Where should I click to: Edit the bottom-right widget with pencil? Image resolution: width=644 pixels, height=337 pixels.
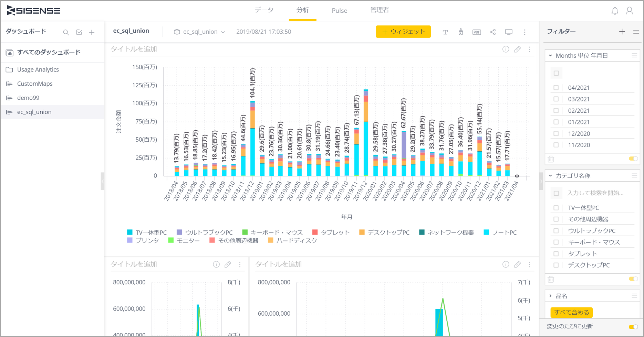[x=517, y=264]
